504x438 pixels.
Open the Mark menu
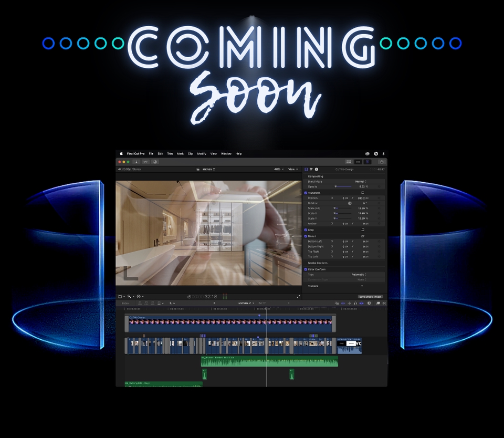pyautogui.click(x=180, y=154)
